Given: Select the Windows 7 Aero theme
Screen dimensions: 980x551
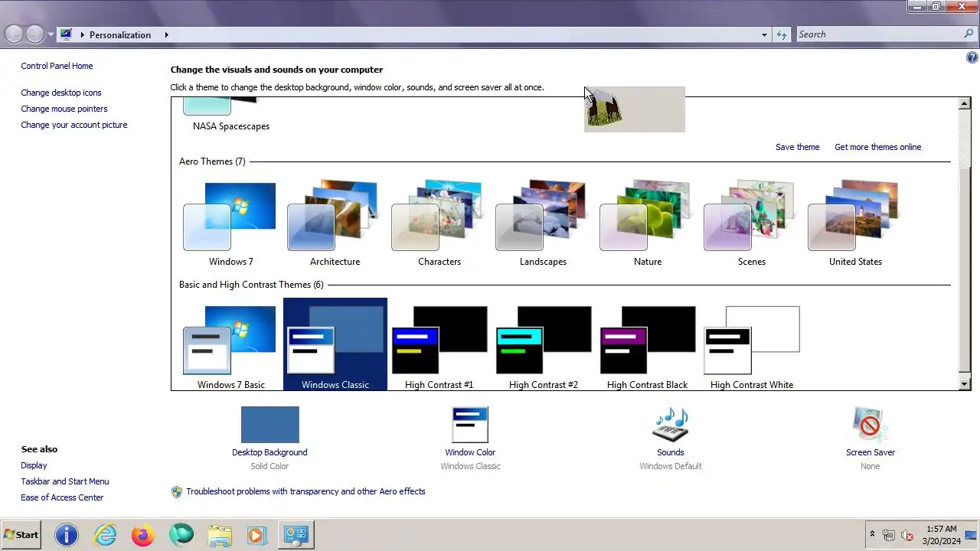Looking at the screenshot, I should 230,223.
